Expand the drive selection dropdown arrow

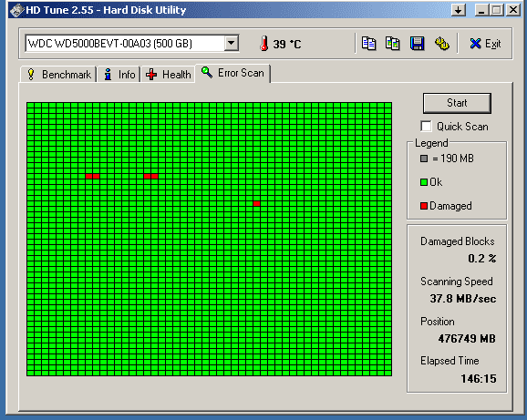(232, 44)
